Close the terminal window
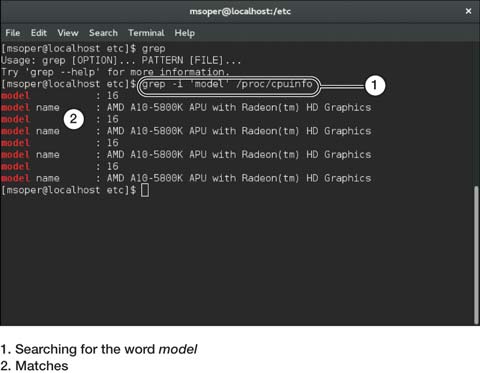Image resolution: width=480 pixels, height=373 pixels. 468,11
